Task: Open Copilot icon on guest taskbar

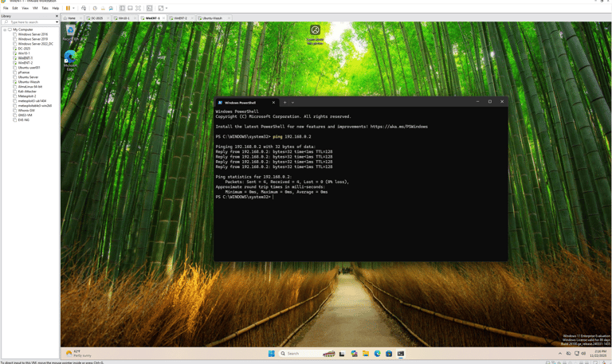Action: 354,354
